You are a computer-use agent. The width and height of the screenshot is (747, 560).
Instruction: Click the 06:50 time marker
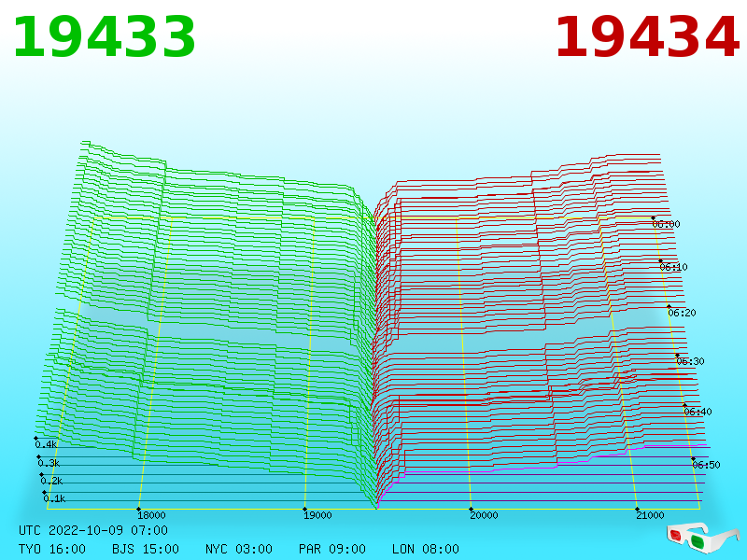(x=706, y=465)
